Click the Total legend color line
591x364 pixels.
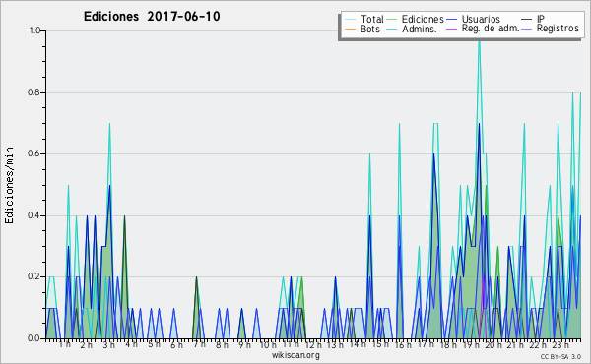click(350, 20)
